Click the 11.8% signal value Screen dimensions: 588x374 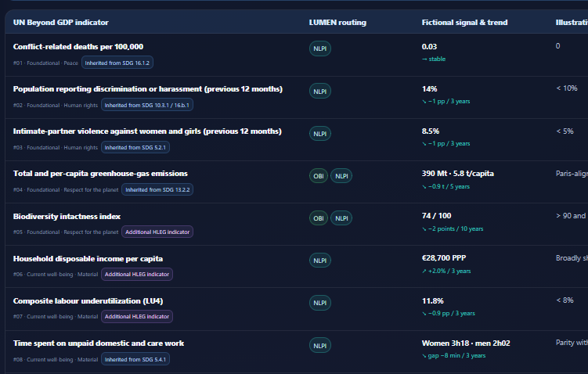[433, 301]
